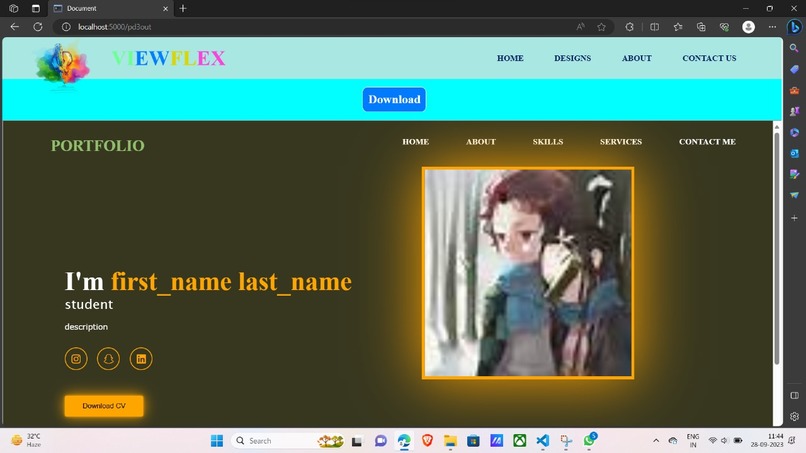806x453 pixels.
Task: Open sidebar search icon
Action: click(794, 48)
